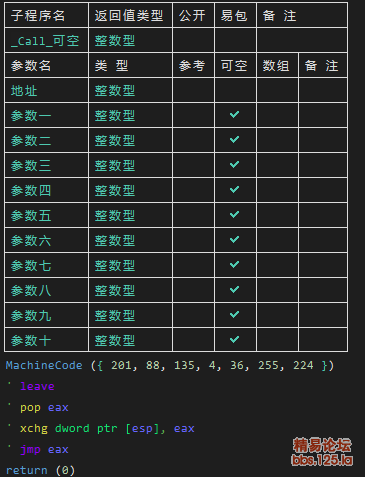Select the subroutine name _Call_可空
Viewport: 365px width, 477px height.
coord(45,41)
